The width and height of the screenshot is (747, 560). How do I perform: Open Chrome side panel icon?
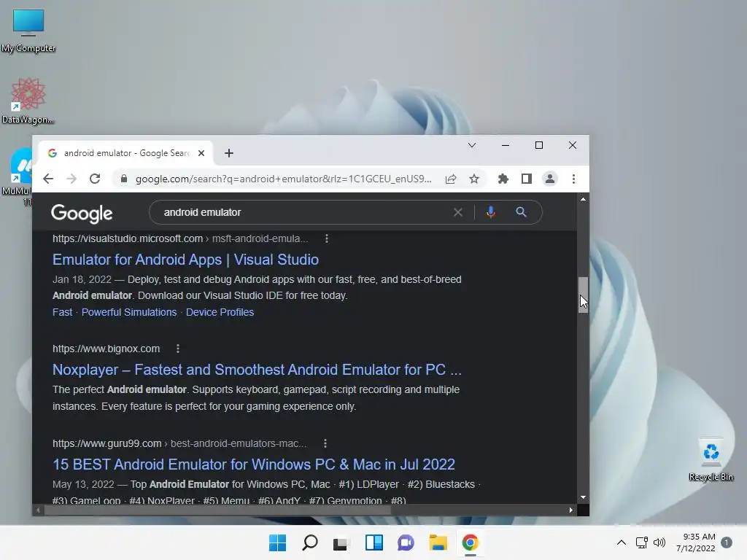click(527, 179)
